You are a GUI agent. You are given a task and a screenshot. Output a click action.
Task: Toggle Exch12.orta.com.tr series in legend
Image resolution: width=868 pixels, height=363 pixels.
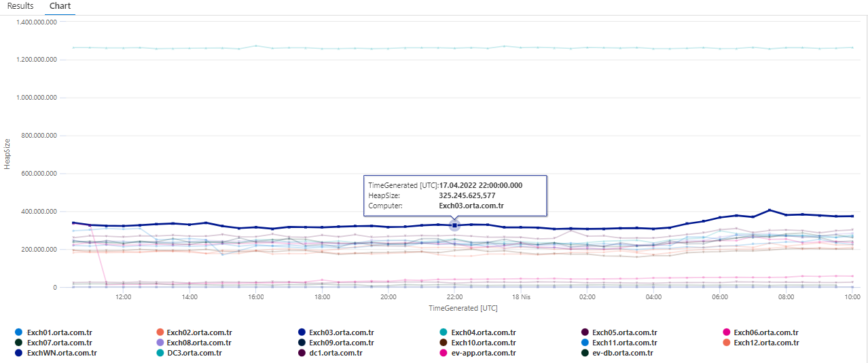[761, 343]
